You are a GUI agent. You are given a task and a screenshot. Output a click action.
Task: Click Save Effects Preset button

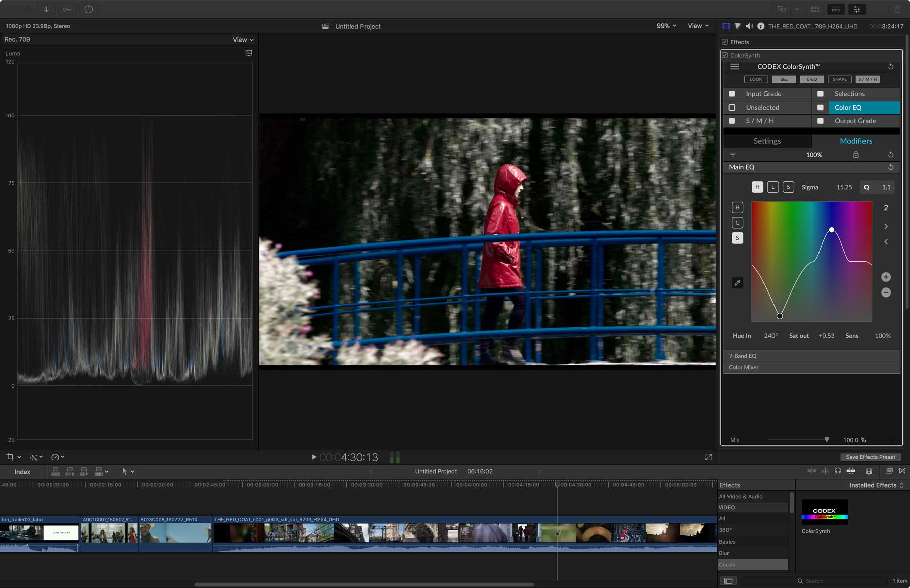point(870,457)
